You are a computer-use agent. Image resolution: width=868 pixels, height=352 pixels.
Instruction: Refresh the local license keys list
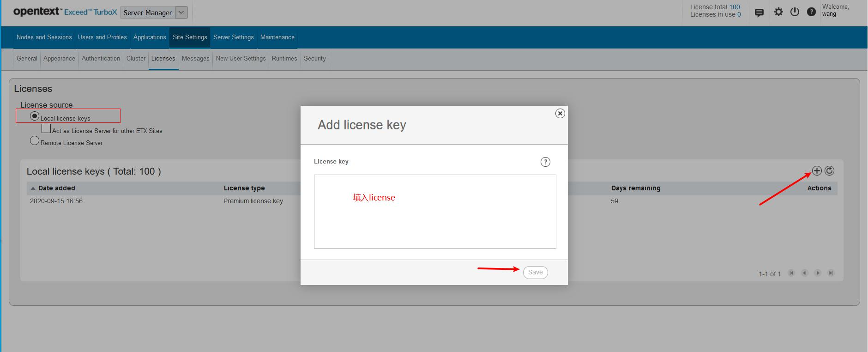830,171
